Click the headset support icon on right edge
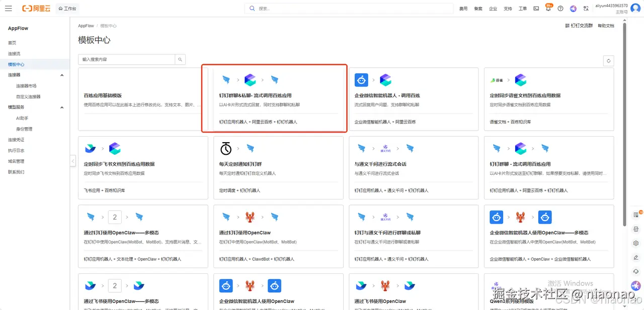The width and height of the screenshot is (644, 310). (x=635, y=271)
